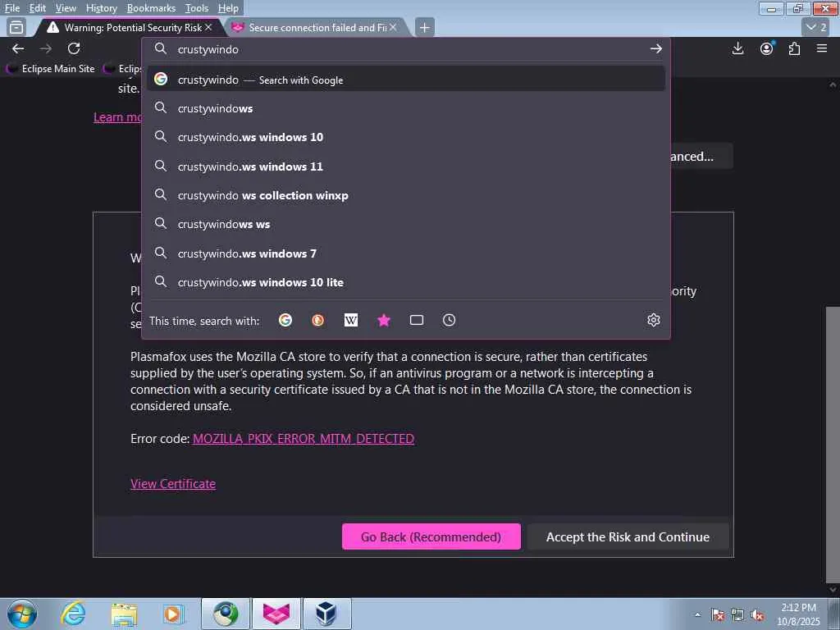840x630 pixels.
Task: Open the clock showing 2:12 PM
Action: (x=798, y=614)
